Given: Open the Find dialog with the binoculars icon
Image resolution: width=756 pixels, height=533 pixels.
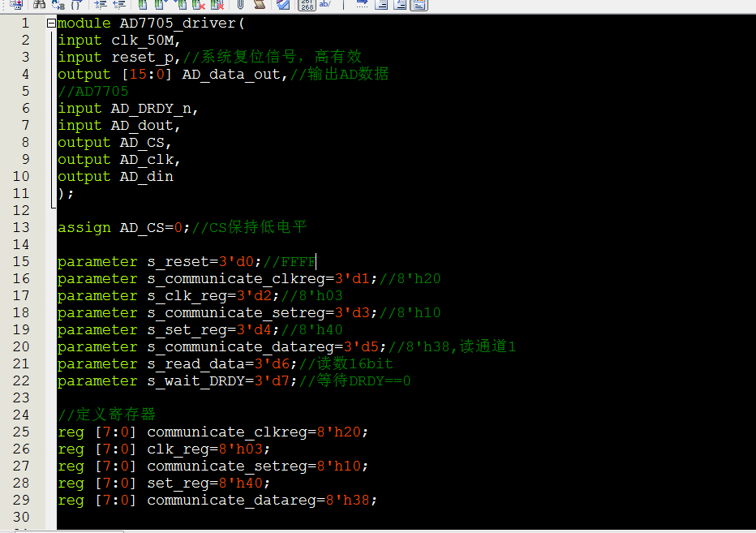Looking at the screenshot, I should coord(41,6).
